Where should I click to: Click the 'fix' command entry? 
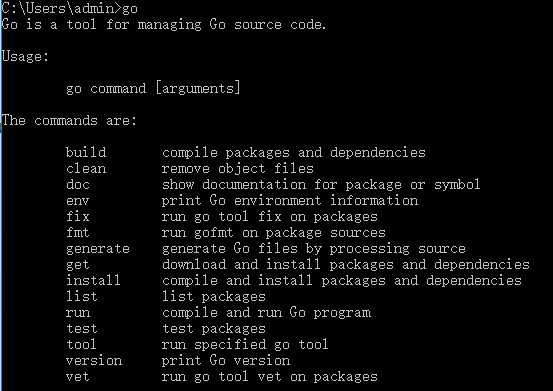78,216
